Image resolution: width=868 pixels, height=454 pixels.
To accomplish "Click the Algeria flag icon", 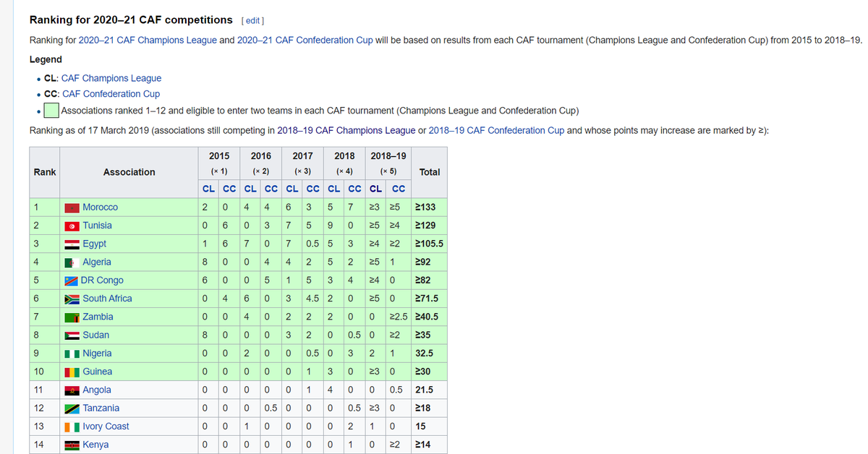I will 72,262.
